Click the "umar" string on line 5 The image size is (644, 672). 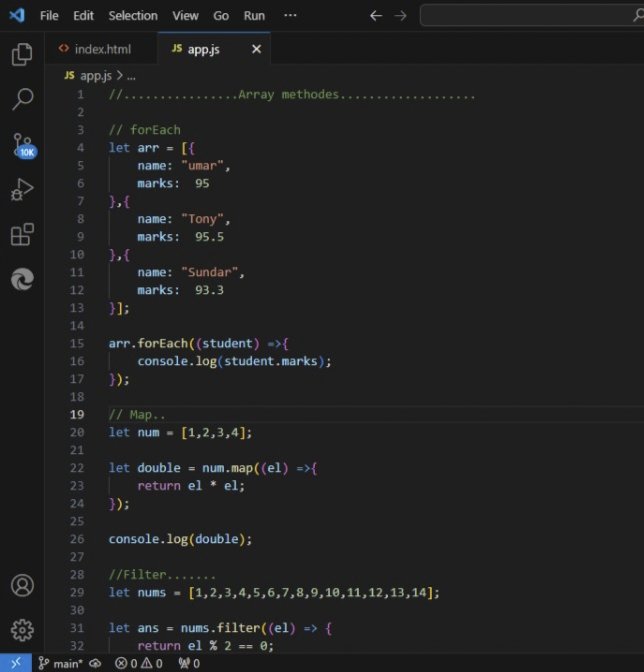[x=202, y=165]
